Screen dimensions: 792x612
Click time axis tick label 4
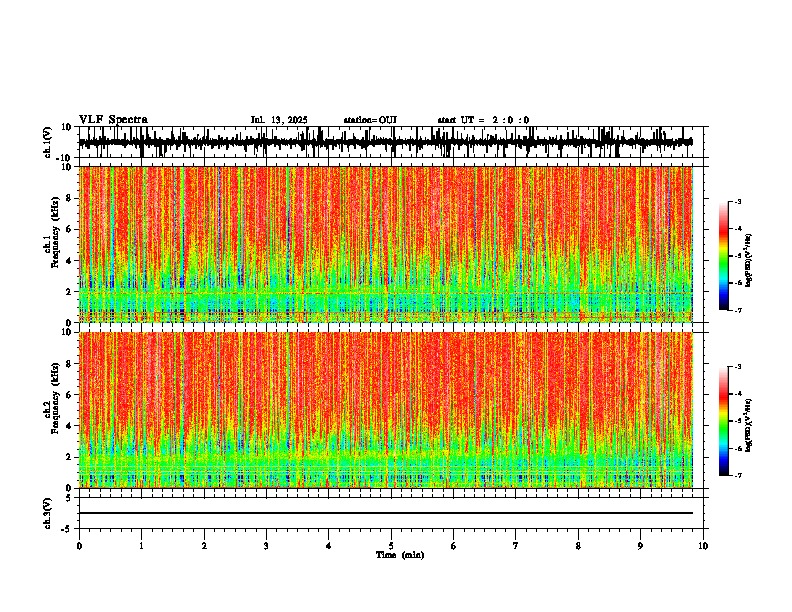point(329,546)
